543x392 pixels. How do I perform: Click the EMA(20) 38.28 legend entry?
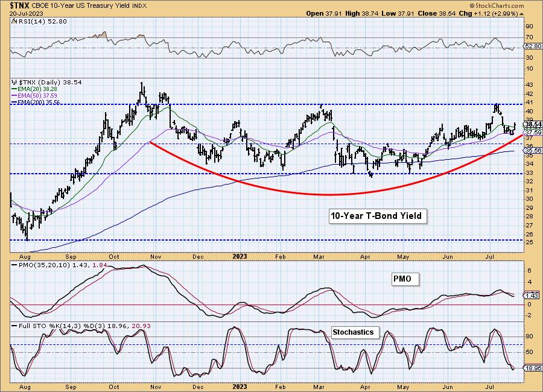(34, 89)
